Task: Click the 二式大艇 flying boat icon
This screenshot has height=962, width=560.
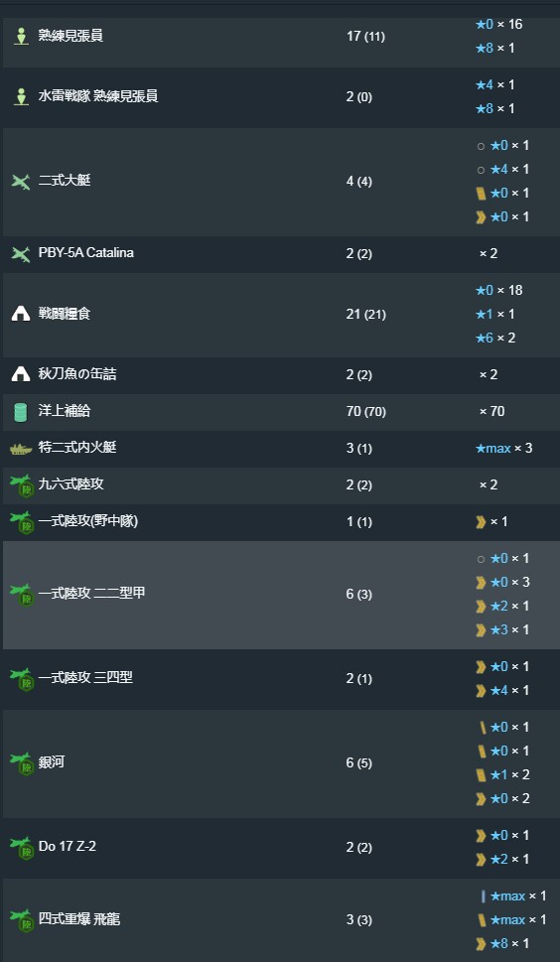Action: point(21,182)
